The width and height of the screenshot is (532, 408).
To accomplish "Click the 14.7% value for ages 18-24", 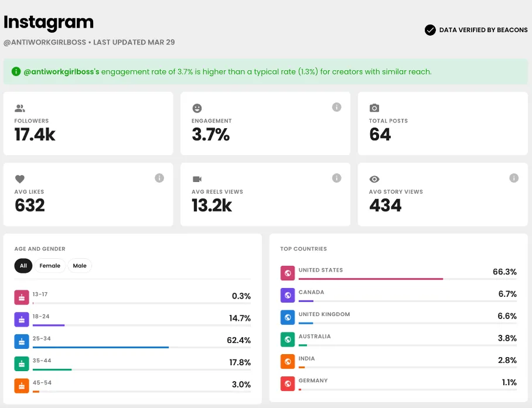I will [x=240, y=318].
